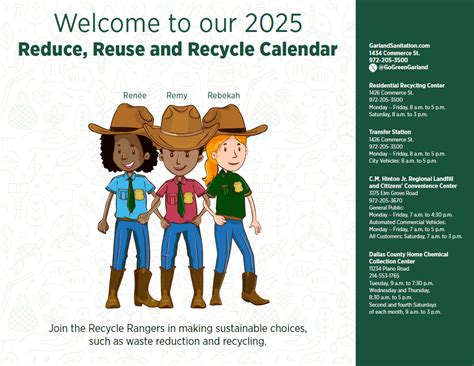Click 'C.M. Hinton Jr. Regional Landfill' heading line
The width and height of the screenshot is (474, 366).
tap(411, 179)
